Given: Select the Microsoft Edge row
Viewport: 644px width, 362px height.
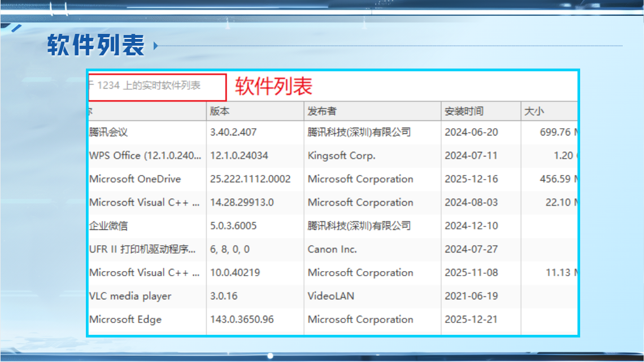Looking at the screenshot, I should (333, 319).
